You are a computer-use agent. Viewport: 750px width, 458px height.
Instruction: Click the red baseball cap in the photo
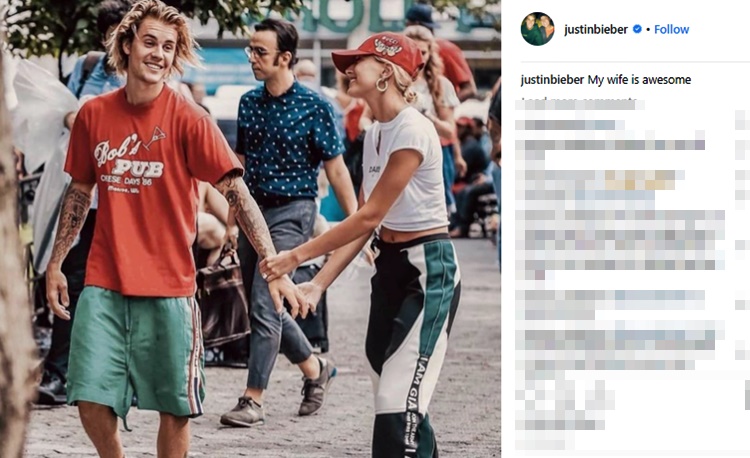(x=378, y=52)
